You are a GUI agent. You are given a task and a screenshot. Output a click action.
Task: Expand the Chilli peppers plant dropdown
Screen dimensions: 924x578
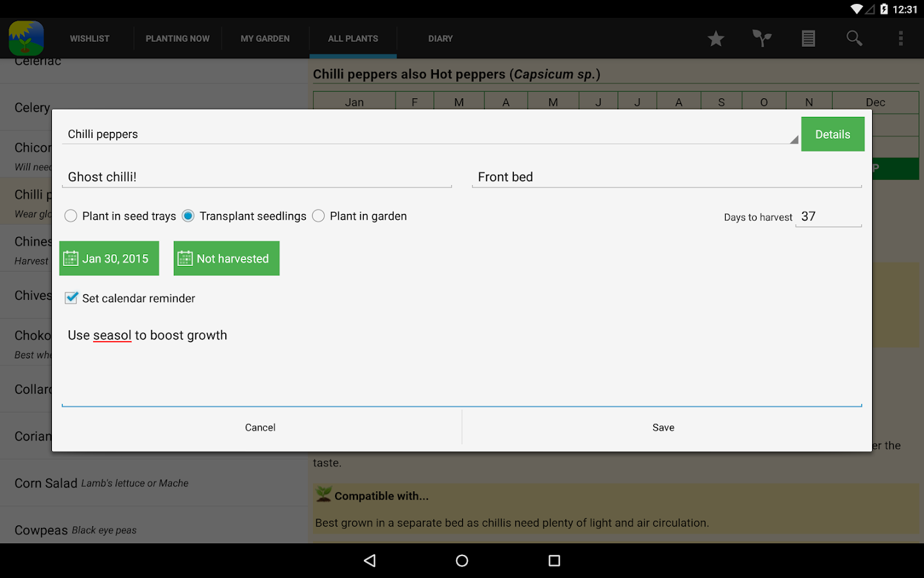[x=431, y=134]
